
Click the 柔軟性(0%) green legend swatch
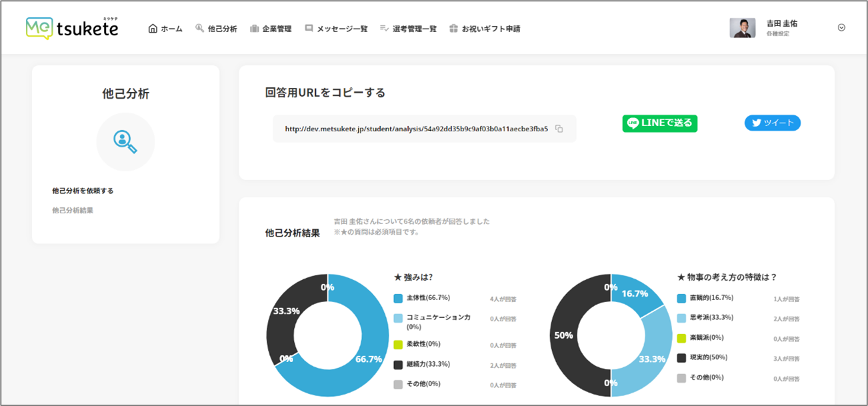click(x=398, y=345)
